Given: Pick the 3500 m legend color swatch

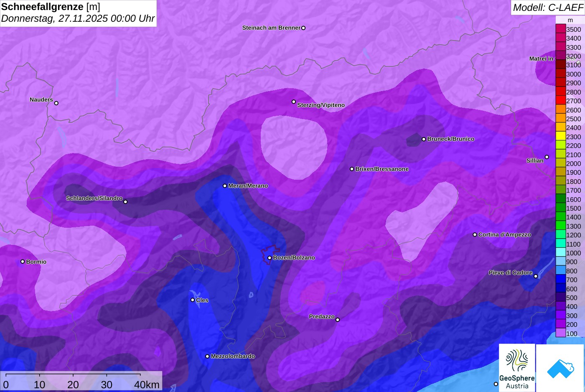Looking at the screenshot, I should (x=561, y=29).
